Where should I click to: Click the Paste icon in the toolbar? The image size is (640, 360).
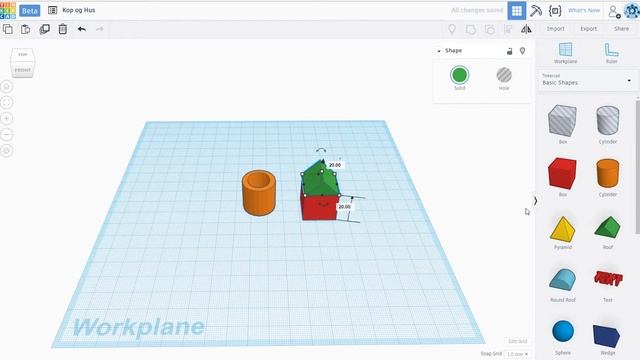(x=26, y=29)
